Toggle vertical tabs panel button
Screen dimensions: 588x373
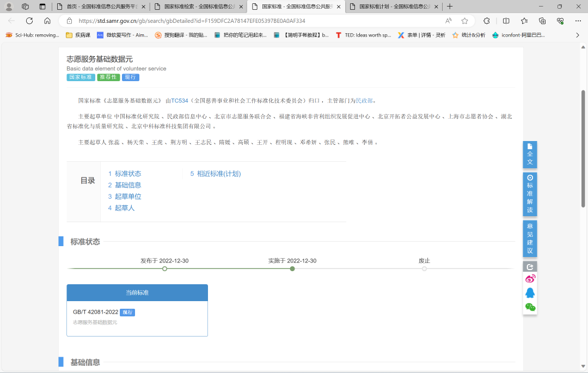tap(42, 7)
